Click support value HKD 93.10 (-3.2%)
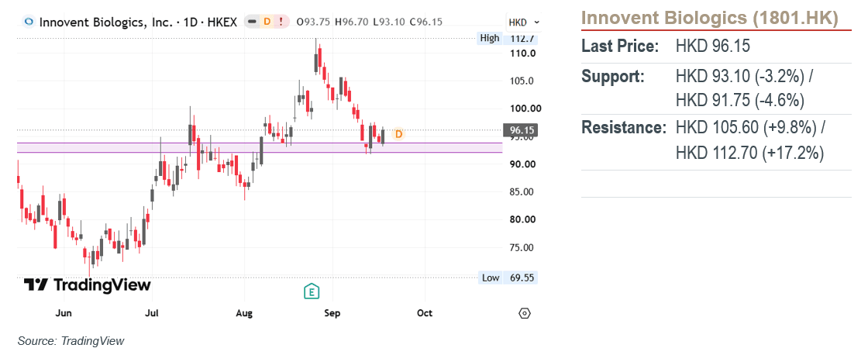868x355 pixels. tap(744, 77)
